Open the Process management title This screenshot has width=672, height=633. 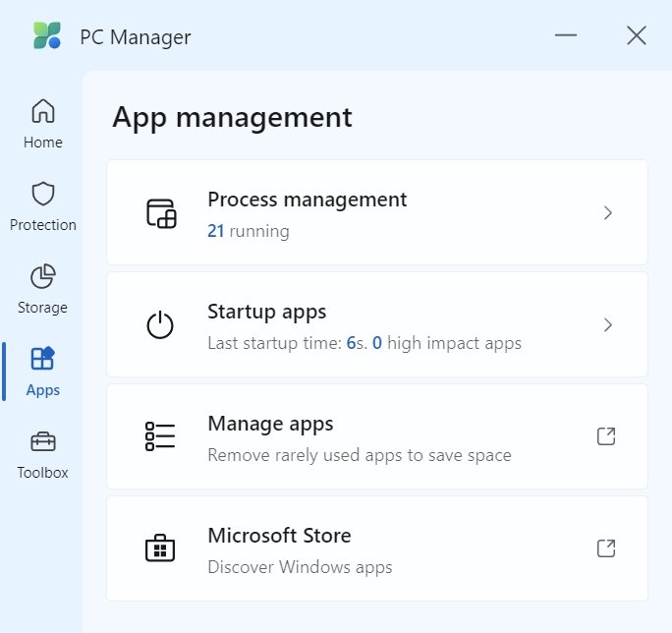(x=308, y=200)
